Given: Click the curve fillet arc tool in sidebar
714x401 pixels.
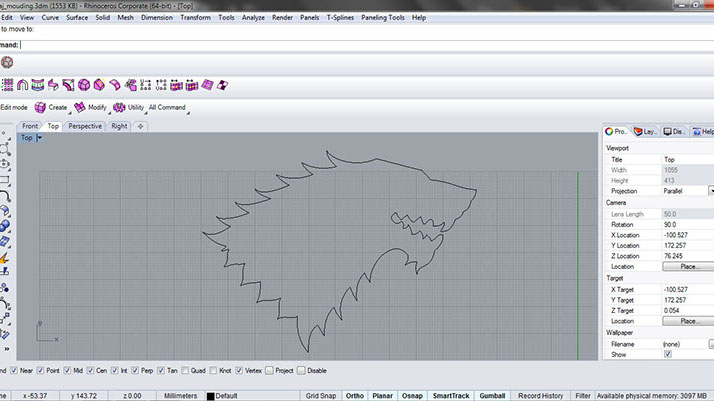Looking at the screenshot, I should point(5,196).
